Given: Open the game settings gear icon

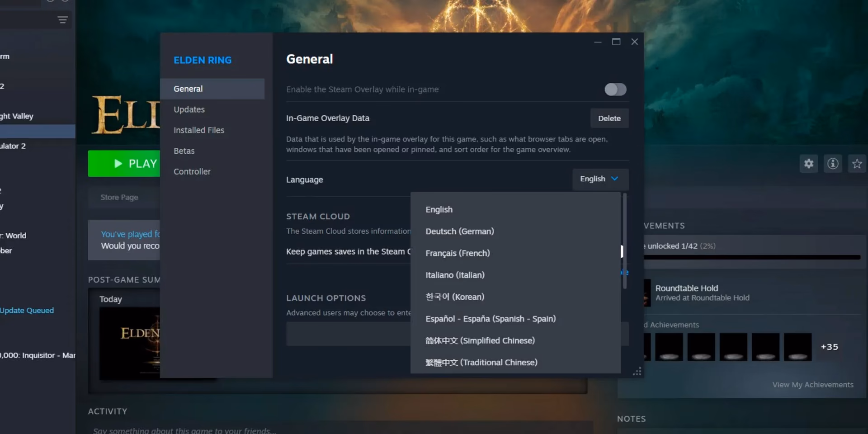Looking at the screenshot, I should coord(809,164).
